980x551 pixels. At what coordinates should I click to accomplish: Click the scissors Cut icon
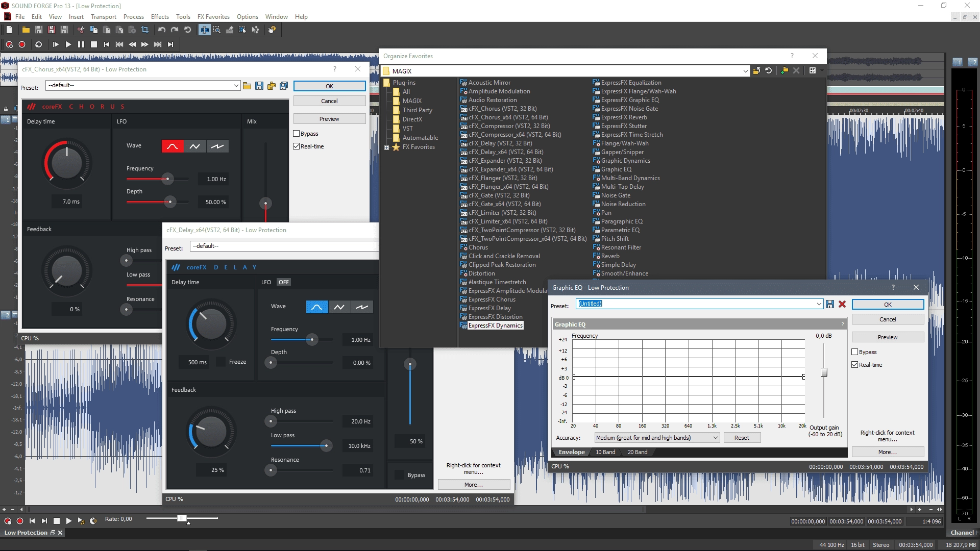pos(81,30)
